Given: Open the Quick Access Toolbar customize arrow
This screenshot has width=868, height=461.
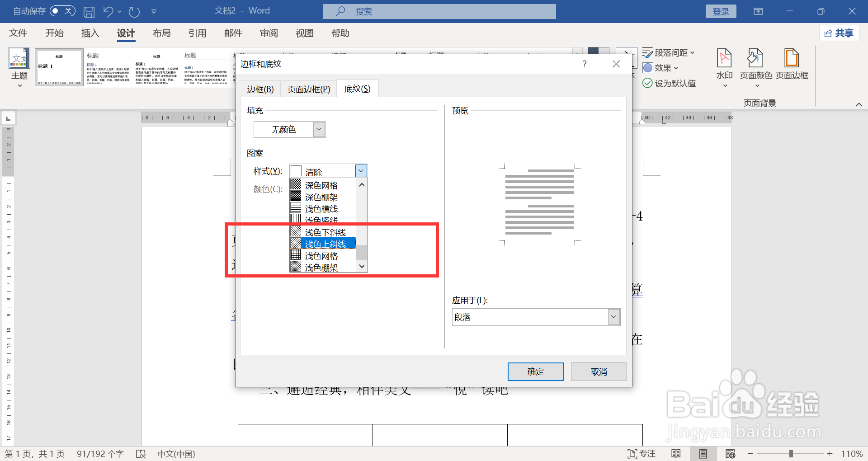Looking at the screenshot, I should click(154, 11).
